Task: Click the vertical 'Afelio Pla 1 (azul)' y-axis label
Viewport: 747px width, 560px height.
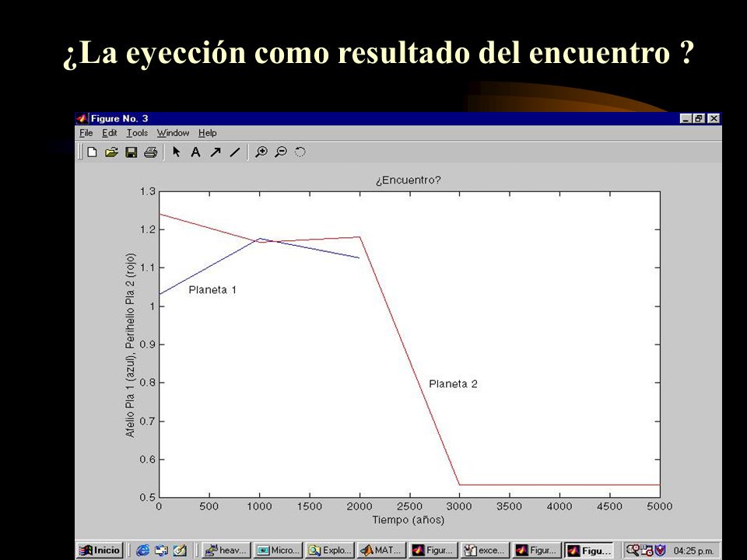Action: (130, 345)
